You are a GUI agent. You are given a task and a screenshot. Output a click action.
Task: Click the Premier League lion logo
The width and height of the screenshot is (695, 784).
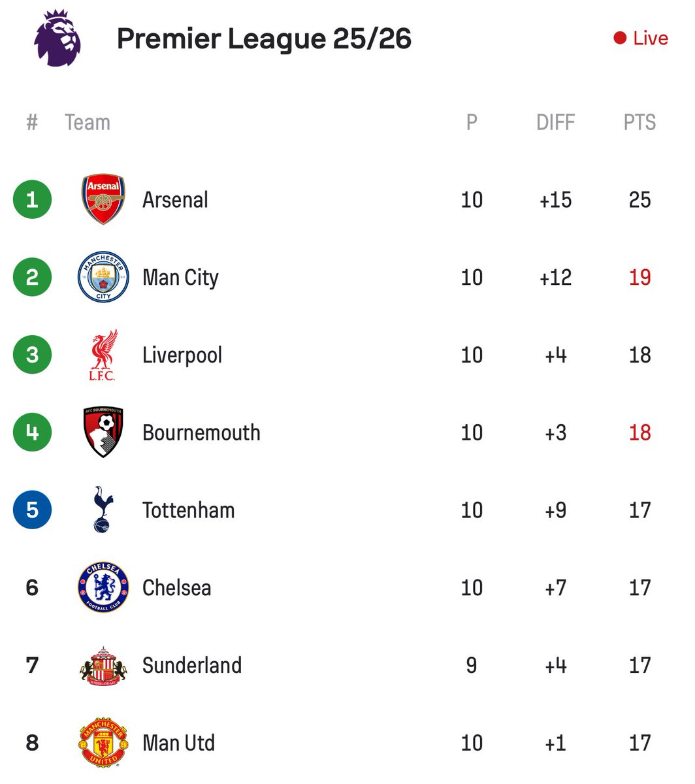(x=57, y=38)
